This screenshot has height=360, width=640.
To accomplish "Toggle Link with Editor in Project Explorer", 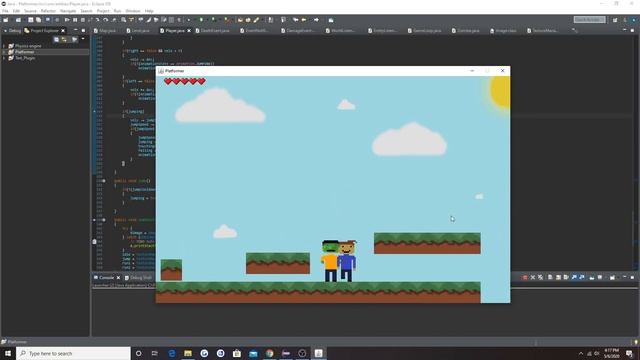I will 64,39.
